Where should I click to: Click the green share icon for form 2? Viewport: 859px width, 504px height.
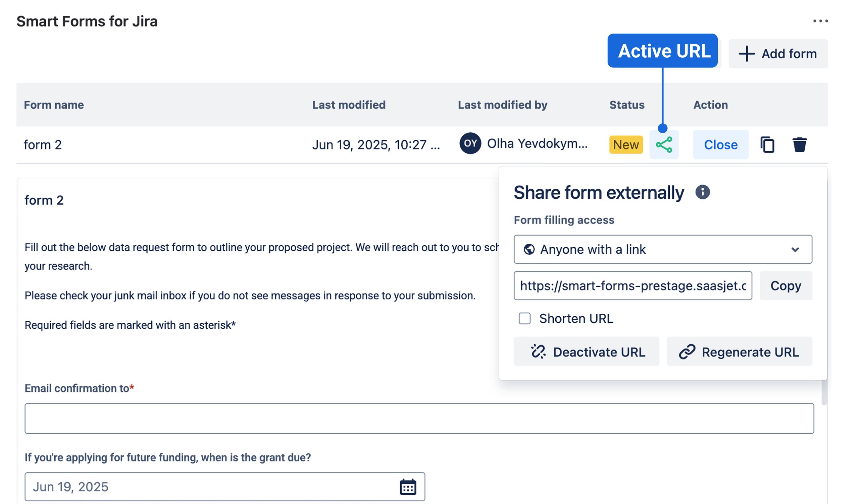click(664, 144)
